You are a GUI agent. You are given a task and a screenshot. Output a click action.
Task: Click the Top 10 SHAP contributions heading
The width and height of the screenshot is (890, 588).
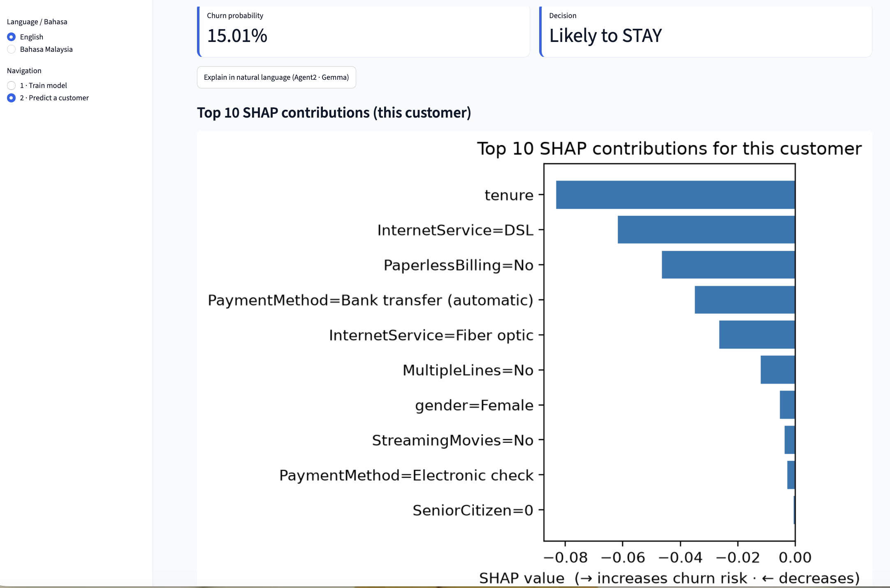[334, 113]
